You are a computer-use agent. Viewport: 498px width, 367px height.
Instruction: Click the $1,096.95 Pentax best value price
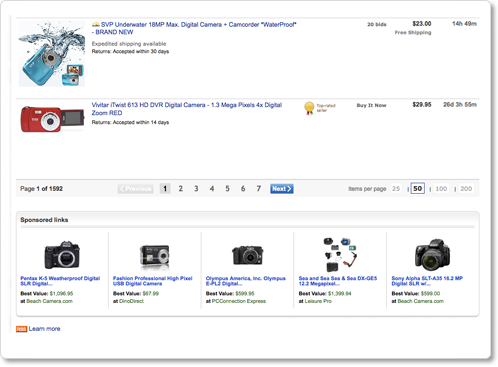pyautogui.click(x=61, y=293)
